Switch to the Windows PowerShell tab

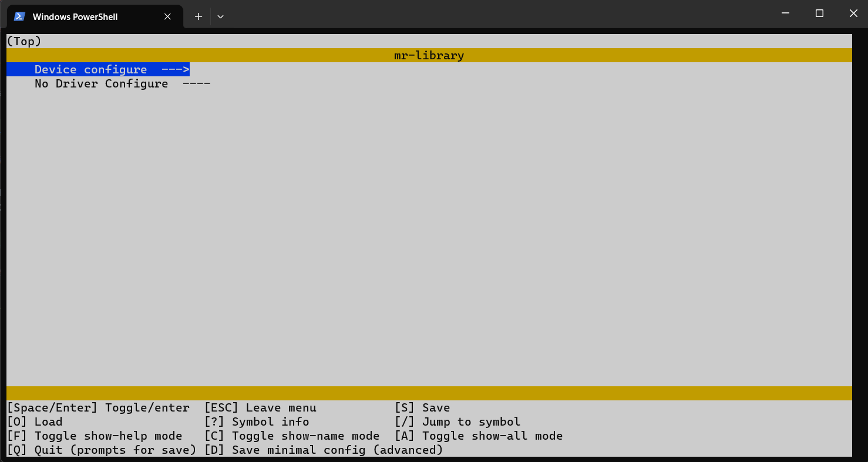76,16
